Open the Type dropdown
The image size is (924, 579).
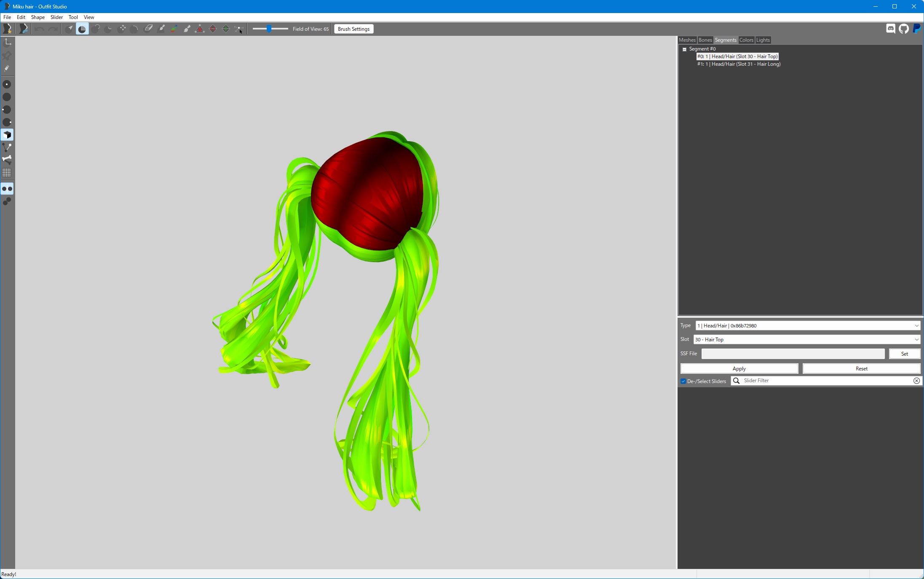pos(808,326)
